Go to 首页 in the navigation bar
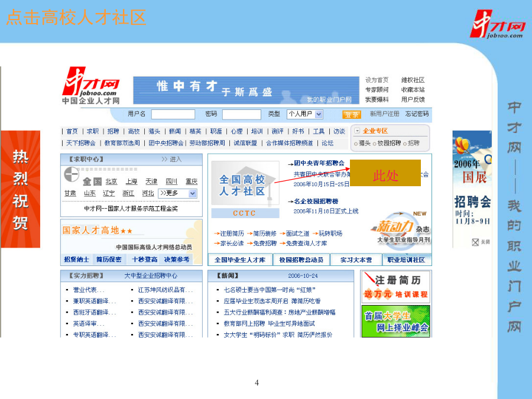The image size is (532, 399). tap(72, 131)
